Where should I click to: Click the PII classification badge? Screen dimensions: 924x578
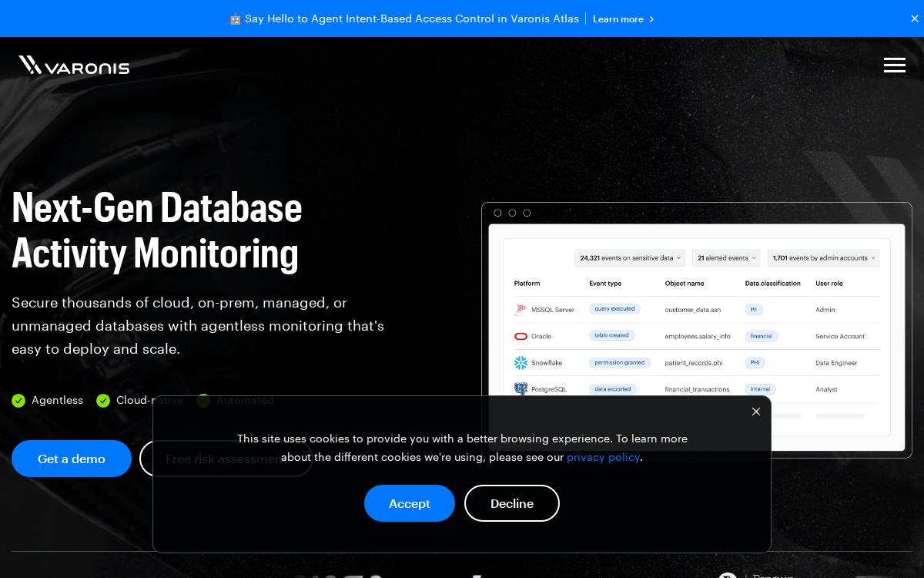click(x=754, y=310)
